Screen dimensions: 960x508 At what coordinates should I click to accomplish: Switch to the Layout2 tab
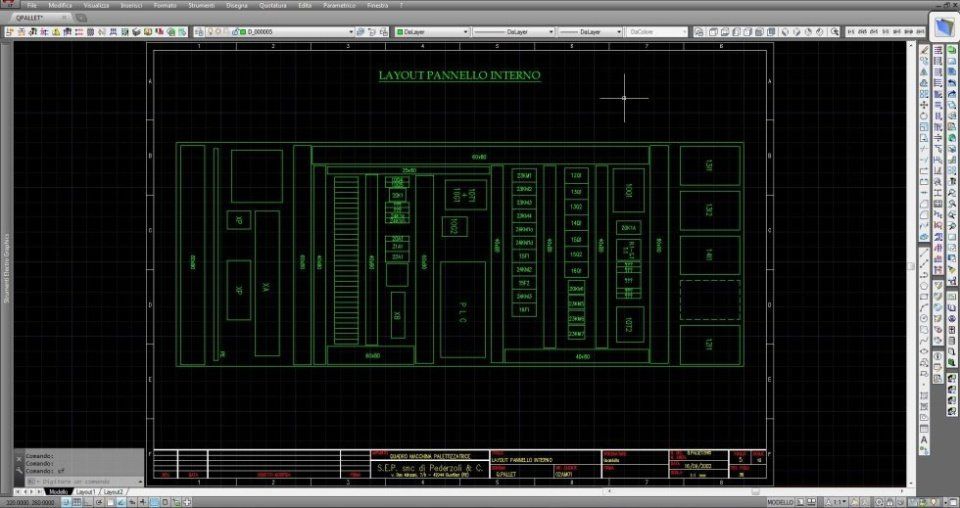click(x=113, y=492)
